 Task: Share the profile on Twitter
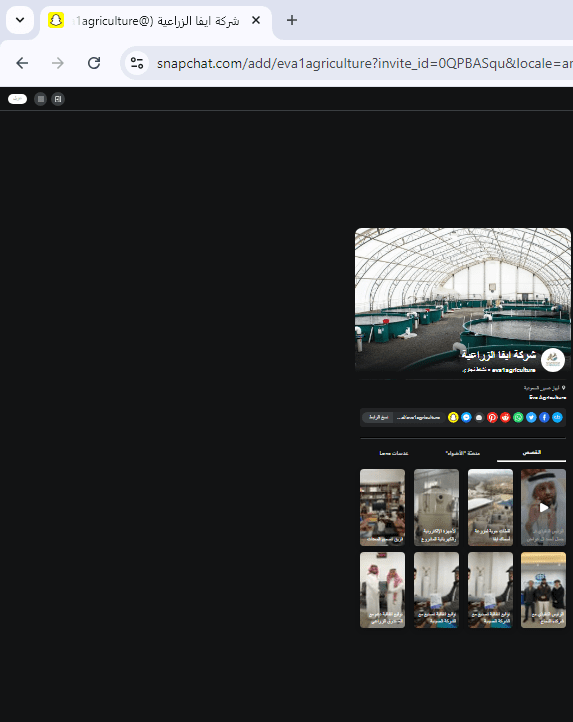531,417
